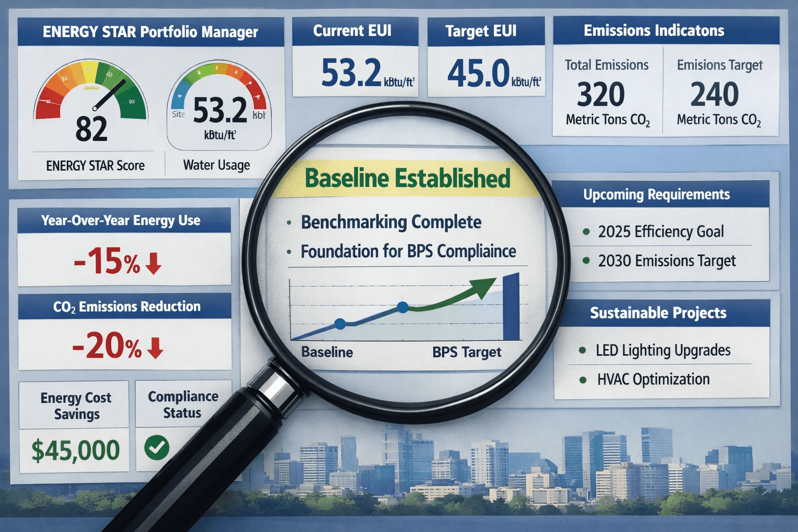Screen dimensions: 798x532
Task: Click the Water Usage gauge dial
Action: coord(219,104)
